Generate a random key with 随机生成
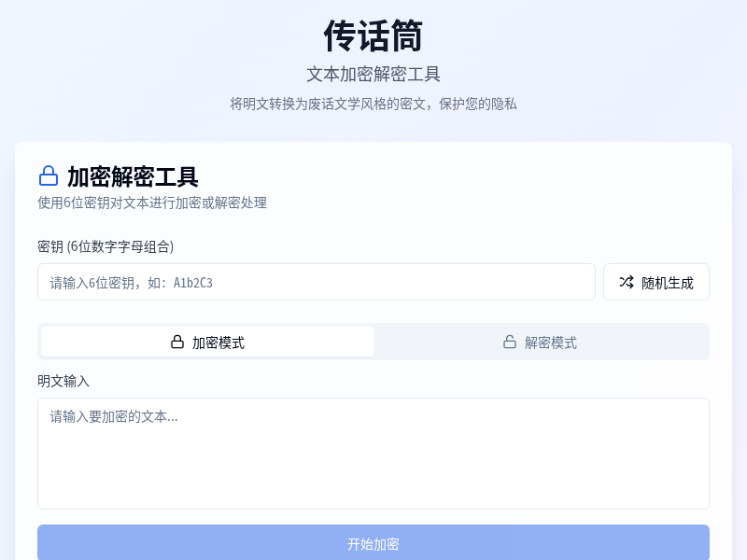 tap(656, 283)
